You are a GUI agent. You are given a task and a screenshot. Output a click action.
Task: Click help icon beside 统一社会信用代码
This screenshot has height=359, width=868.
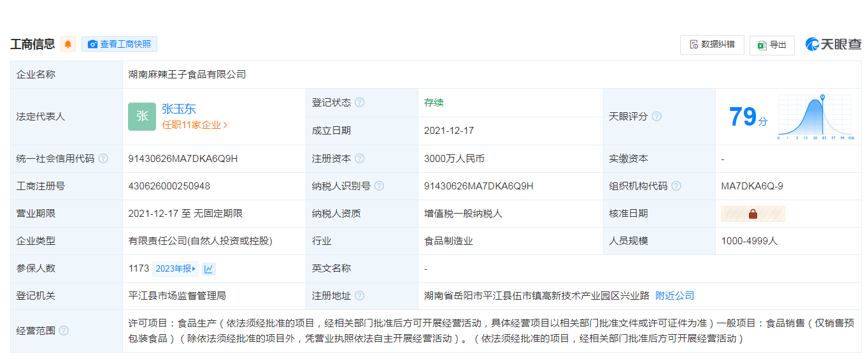[103, 159]
